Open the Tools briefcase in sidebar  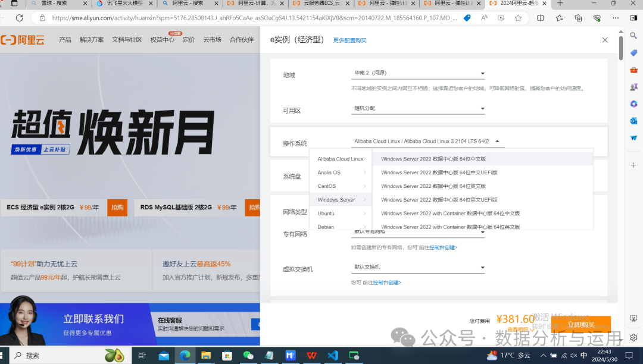[633, 70]
